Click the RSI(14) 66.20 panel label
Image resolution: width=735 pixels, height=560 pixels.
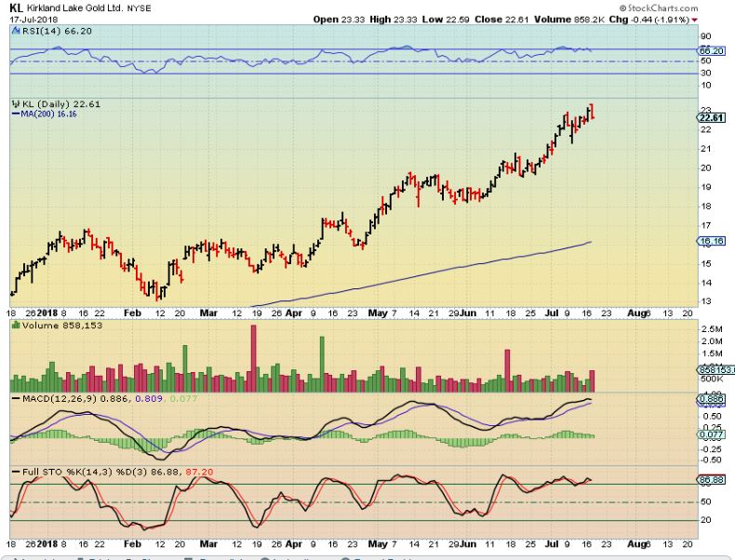(x=56, y=31)
